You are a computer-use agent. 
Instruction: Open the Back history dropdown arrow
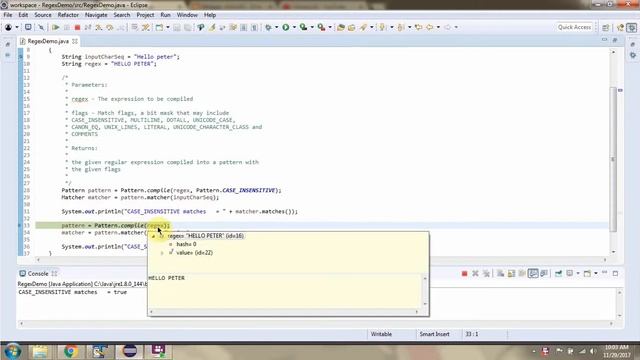438,27
